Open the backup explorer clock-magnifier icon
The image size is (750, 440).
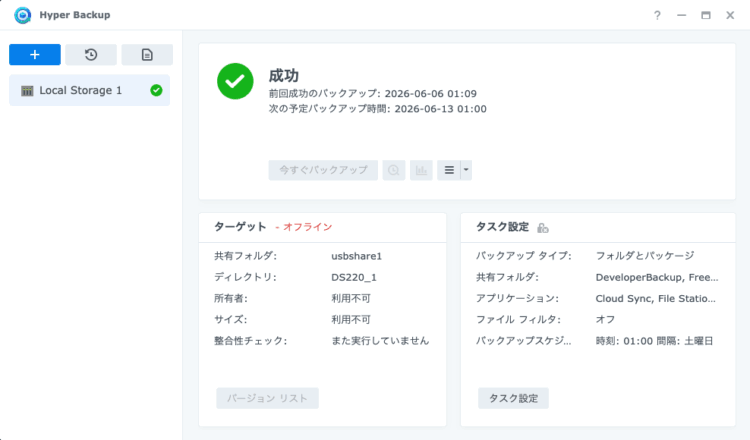(394, 170)
